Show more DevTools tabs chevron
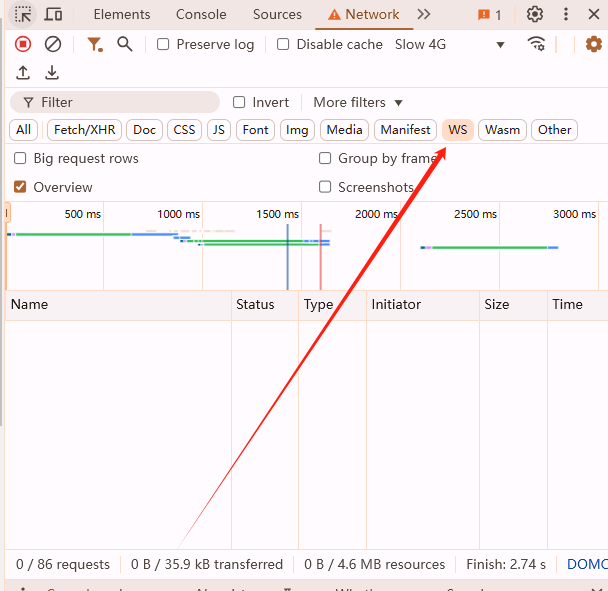 point(423,15)
